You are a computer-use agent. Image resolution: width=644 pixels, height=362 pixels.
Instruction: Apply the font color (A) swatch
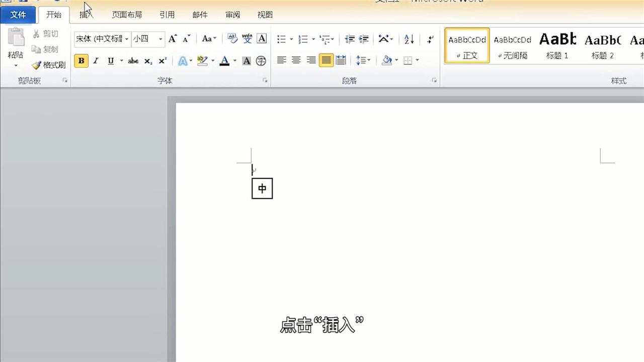coord(225,61)
